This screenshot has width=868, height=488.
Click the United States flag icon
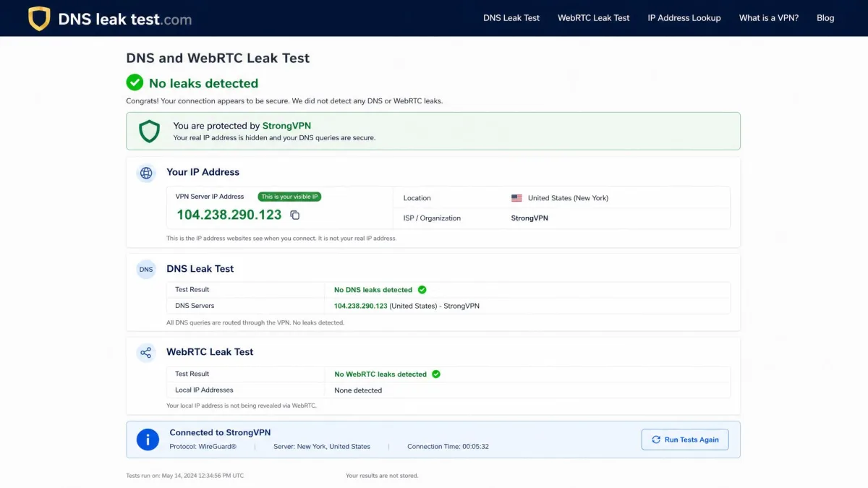pos(516,198)
